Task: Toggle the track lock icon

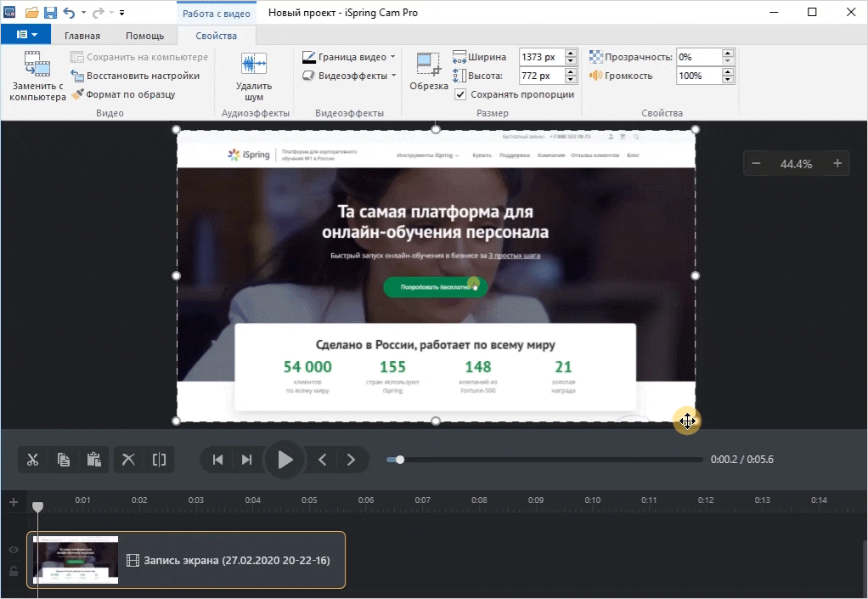Action: [14, 571]
